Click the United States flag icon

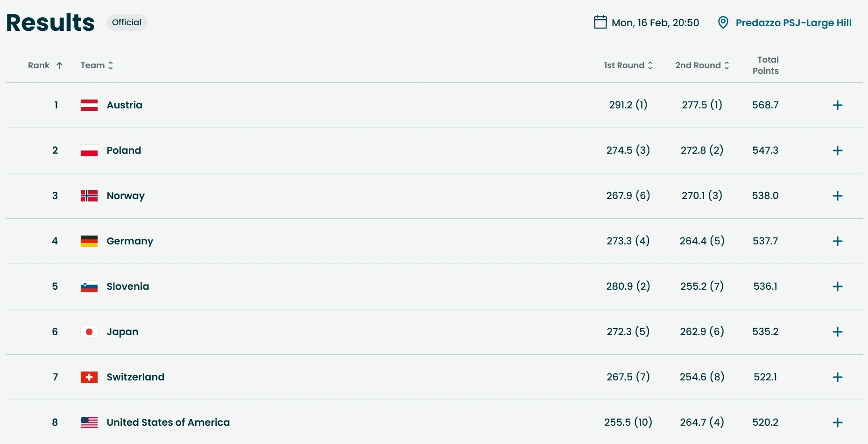coord(89,423)
